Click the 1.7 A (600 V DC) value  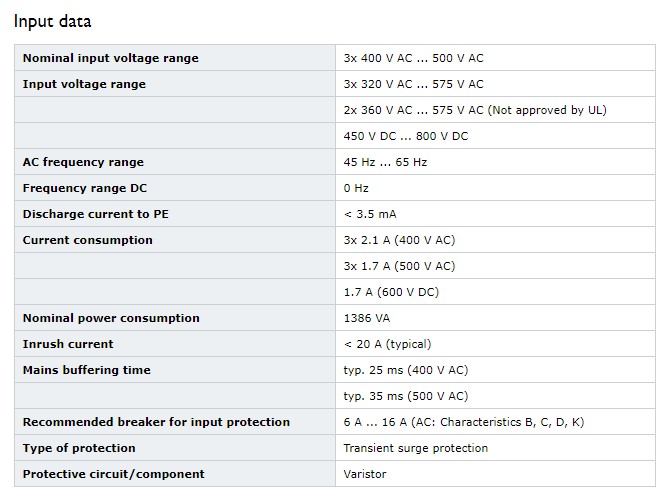(391, 292)
